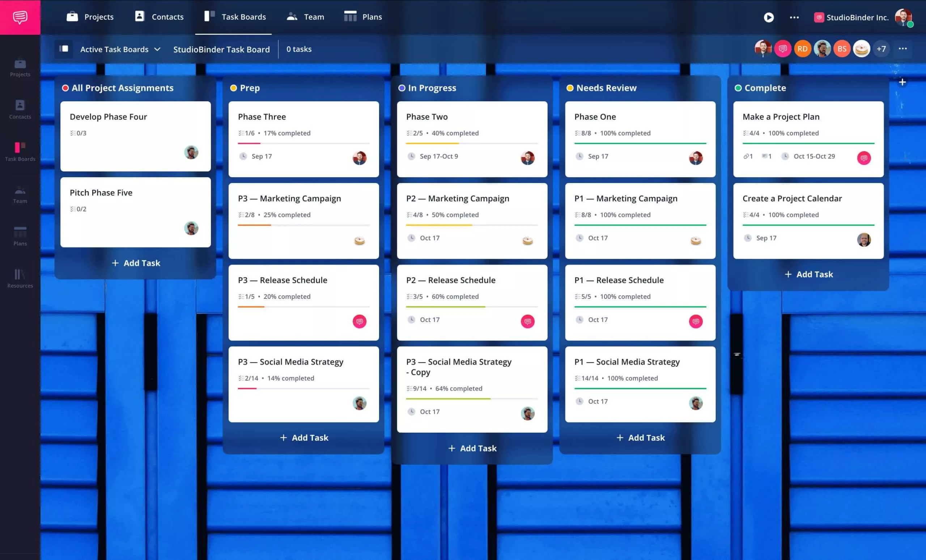
Task: Open Plans in the left sidebar
Action: tap(20, 236)
